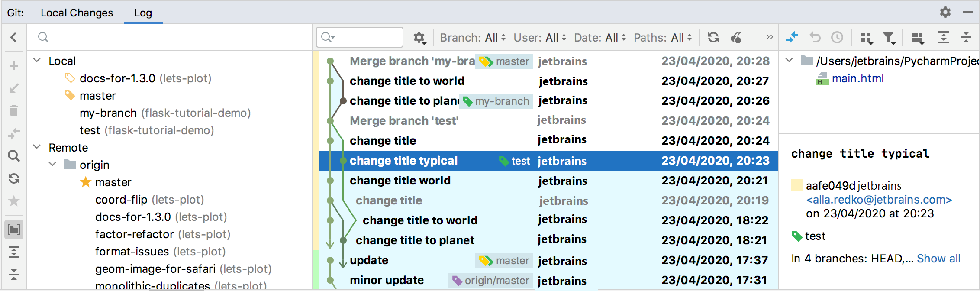Click the Refresh log icon
The width and height of the screenshot is (980, 291).
713,38
